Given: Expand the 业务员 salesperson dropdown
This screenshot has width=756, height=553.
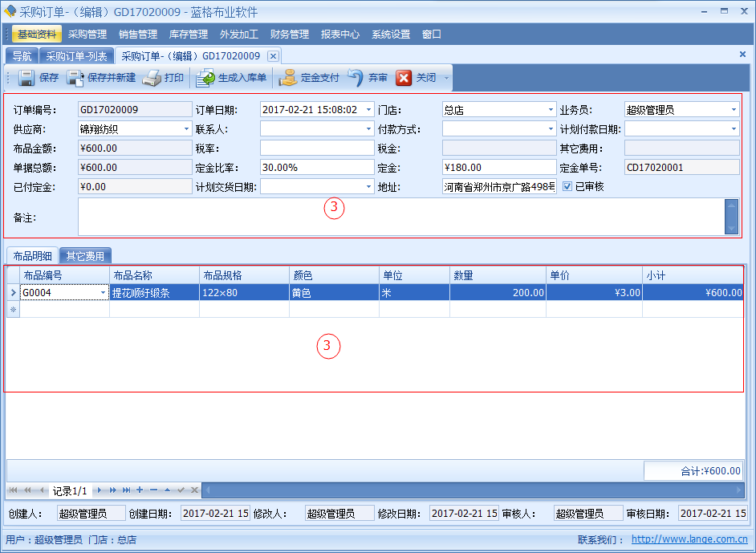Looking at the screenshot, I should coord(734,110).
